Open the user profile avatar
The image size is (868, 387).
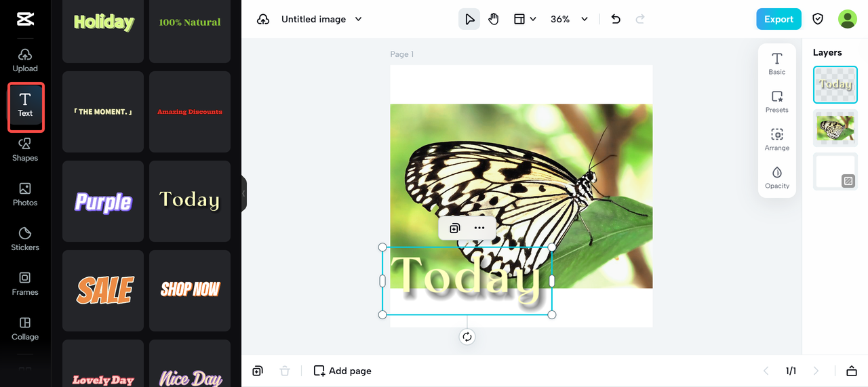pyautogui.click(x=848, y=19)
